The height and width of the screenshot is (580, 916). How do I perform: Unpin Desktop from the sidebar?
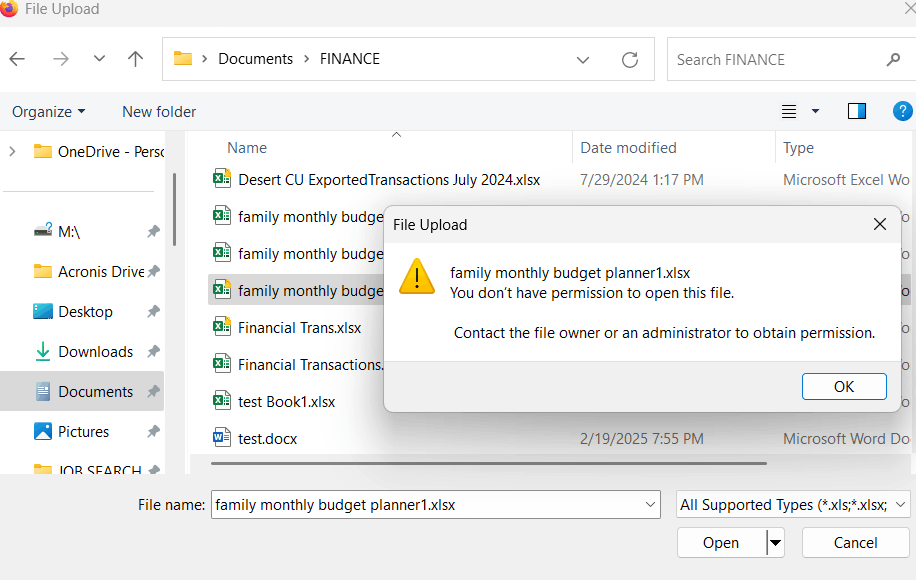tap(153, 311)
